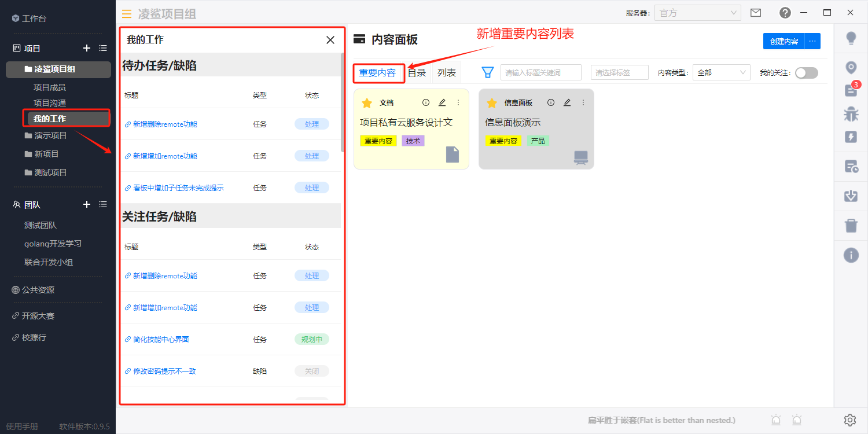This screenshot has width=868, height=434.
Task: Click the 技术 purple tag on 文档 card
Action: pyautogui.click(x=413, y=141)
